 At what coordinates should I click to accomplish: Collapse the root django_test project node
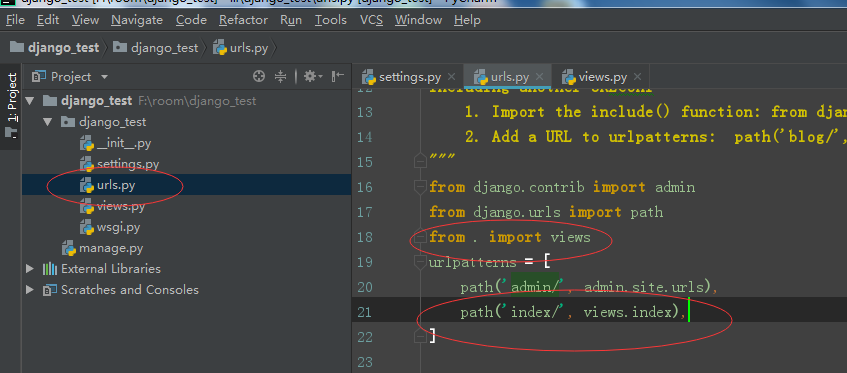30,101
